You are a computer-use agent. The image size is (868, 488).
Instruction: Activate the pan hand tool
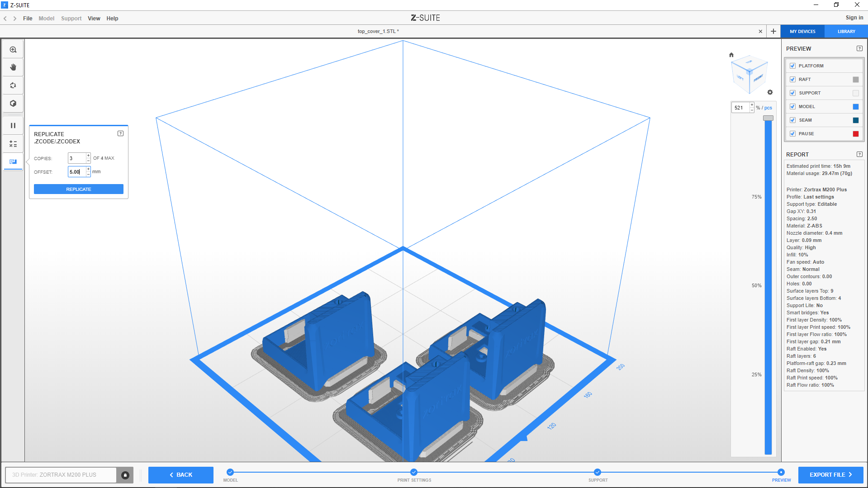point(13,67)
